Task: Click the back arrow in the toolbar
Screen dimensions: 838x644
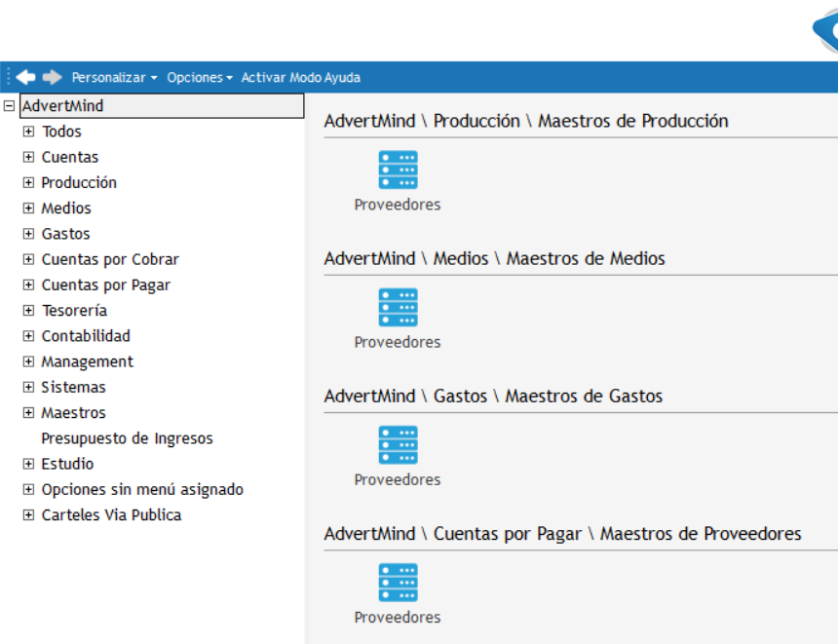Action: pos(25,78)
